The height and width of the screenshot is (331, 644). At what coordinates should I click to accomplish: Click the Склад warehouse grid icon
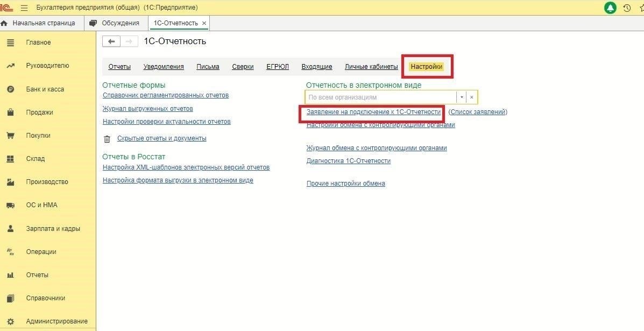11,159
